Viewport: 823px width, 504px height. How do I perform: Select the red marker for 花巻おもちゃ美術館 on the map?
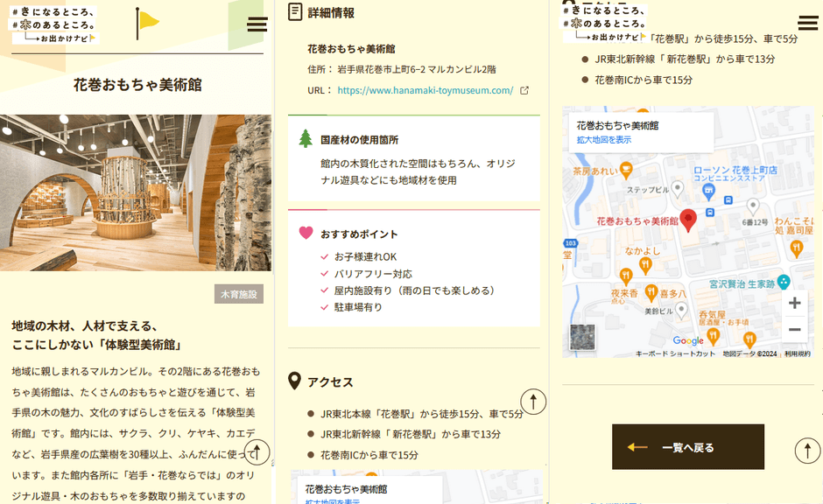tap(688, 220)
